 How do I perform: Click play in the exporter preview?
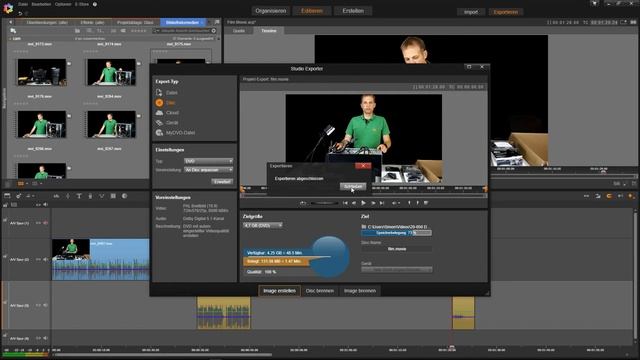[x=363, y=203]
